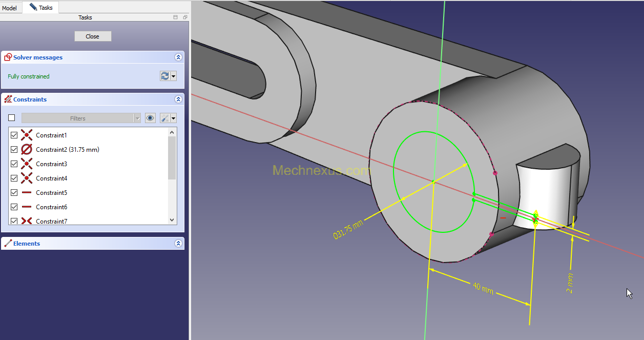The image size is (644, 340).
Task: Uncheck the Constraint7 checkbox
Action: (x=14, y=221)
